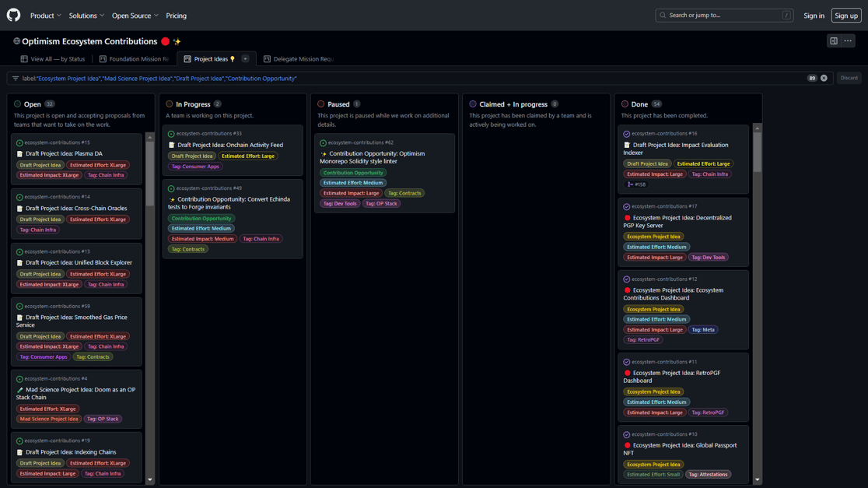Click Mad Science Project Idea label
The image size is (868, 488).
(x=49, y=420)
